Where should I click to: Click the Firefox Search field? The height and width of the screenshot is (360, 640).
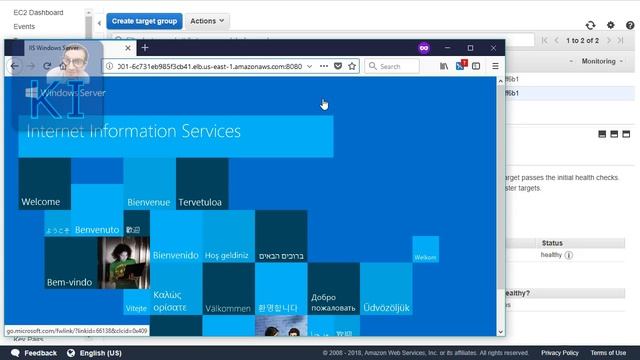click(392, 66)
